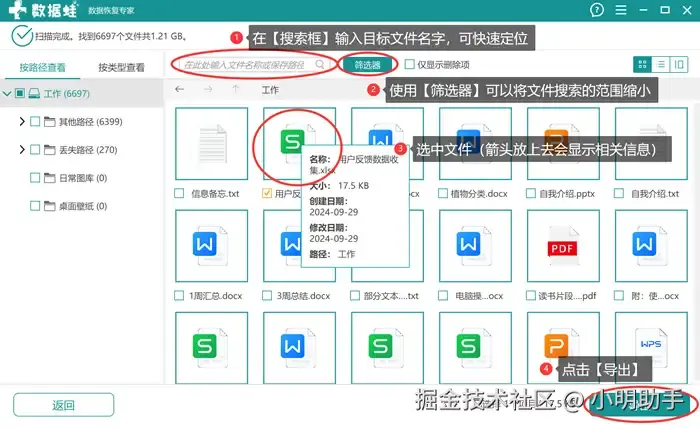Tick checkbox for 自我介绍.txt
The height and width of the screenshot is (428, 700).
(x=619, y=193)
